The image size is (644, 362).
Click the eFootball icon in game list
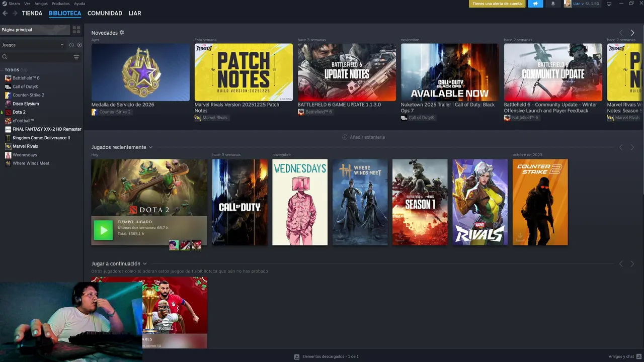pyautogui.click(x=8, y=121)
